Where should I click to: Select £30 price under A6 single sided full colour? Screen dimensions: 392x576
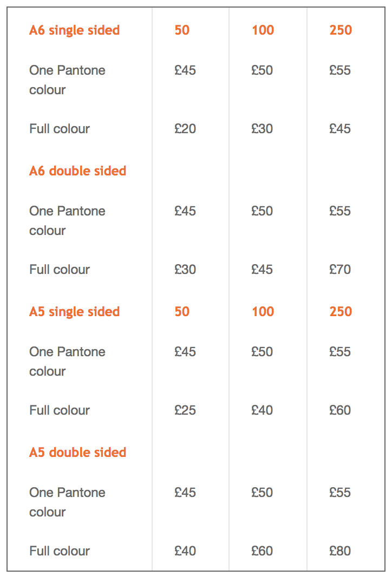click(262, 129)
